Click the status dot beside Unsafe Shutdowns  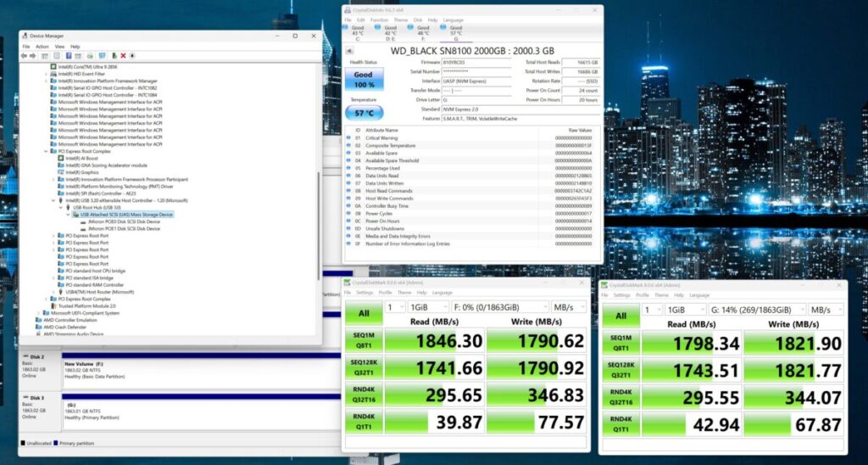point(348,228)
